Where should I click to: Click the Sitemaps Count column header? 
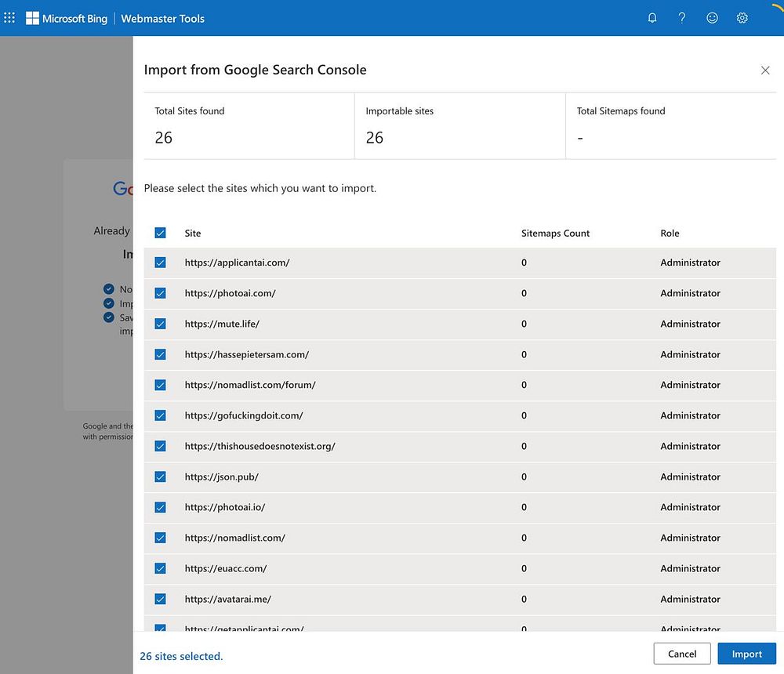pyautogui.click(x=555, y=233)
